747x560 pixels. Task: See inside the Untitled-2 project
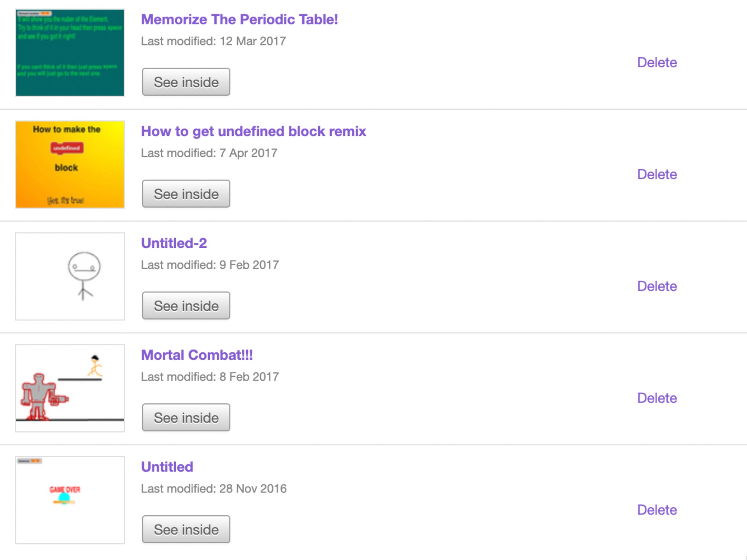coord(186,306)
